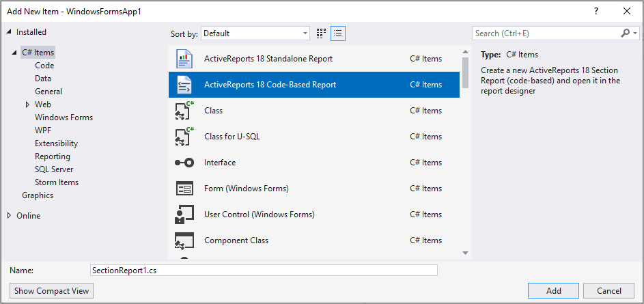Screen dimensions: 644x304
Task: Collapse the Installed tree node
Action: 9,32
